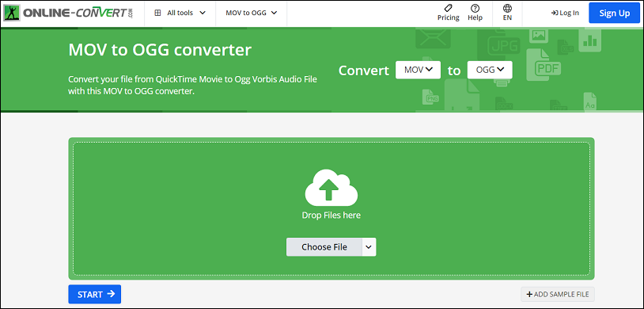Open the Log In link

pyautogui.click(x=565, y=13)
